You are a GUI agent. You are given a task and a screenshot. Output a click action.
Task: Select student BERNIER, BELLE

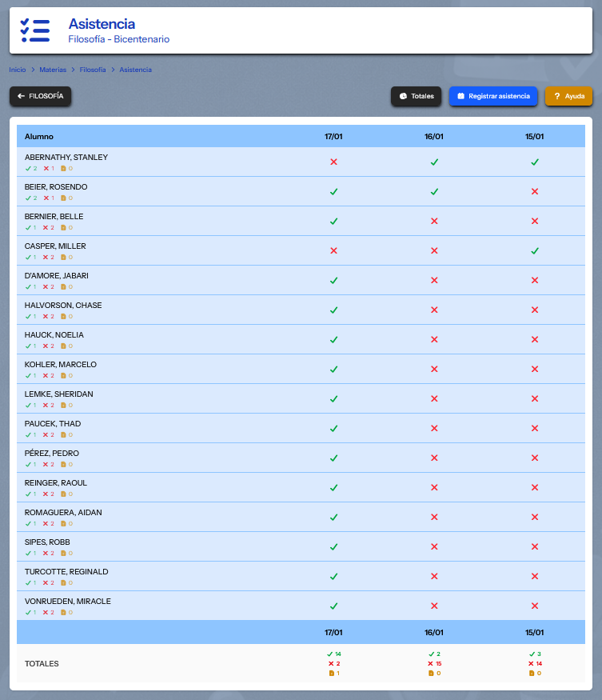tap(54, 217)
